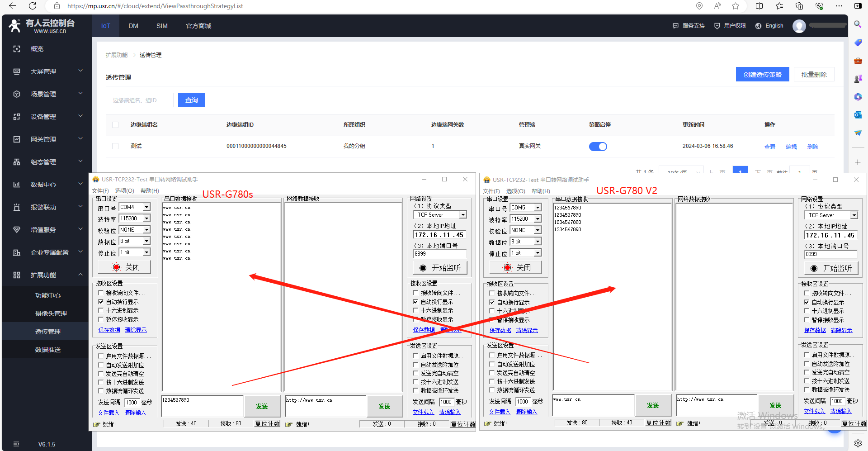Enable 十六进制显示 in USR-G780s serial window
Image resolution: width=868 pixels, height=451 pixels.
pos(101,310)
